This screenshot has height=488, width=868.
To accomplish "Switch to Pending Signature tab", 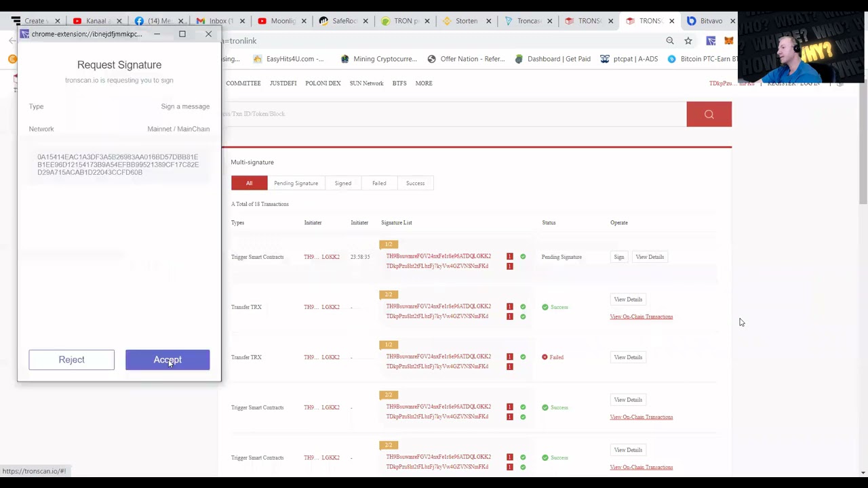I will pyautogui.click(x=296, y=183).
